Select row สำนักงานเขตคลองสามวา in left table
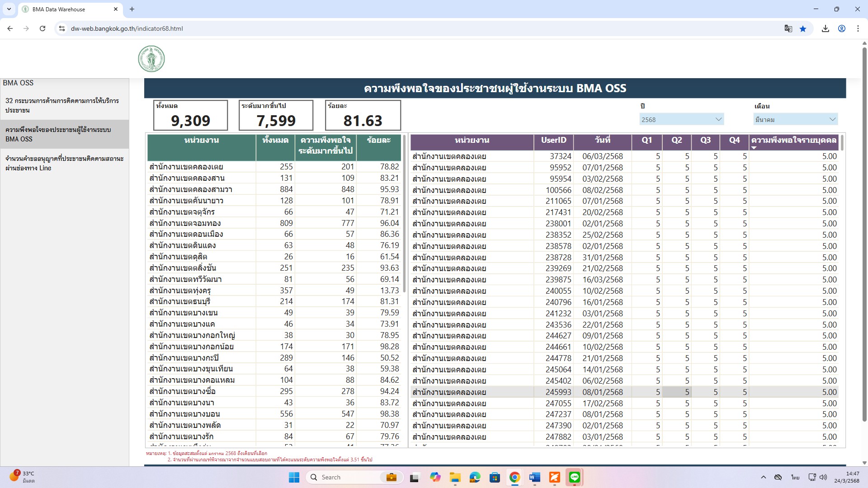The height and width of the screenshot is (488, 868). tap(274, 189)
